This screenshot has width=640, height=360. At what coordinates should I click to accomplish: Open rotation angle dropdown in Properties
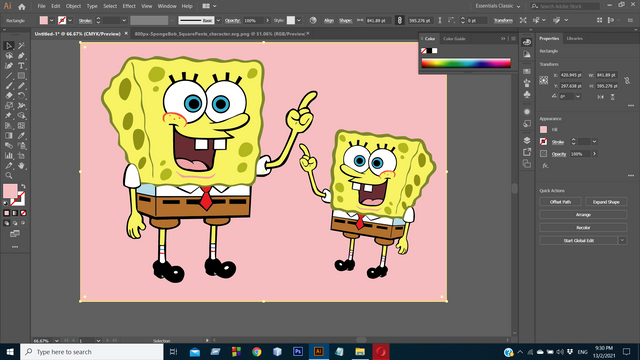(578, 97)
